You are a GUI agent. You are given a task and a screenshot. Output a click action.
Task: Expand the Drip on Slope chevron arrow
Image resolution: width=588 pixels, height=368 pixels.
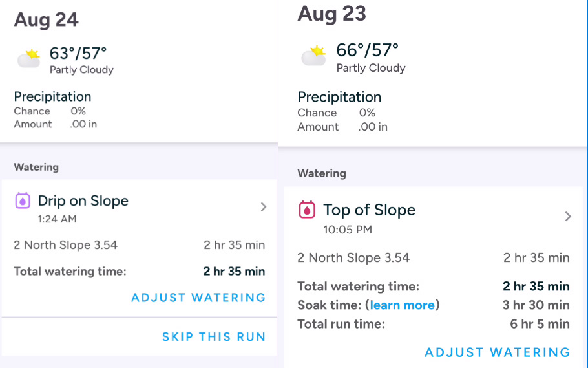coord(264,207)
